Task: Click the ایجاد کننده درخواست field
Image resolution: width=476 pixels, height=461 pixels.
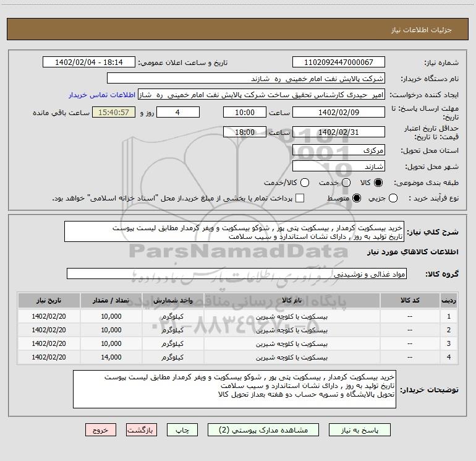Action: (x=261, y=95)
